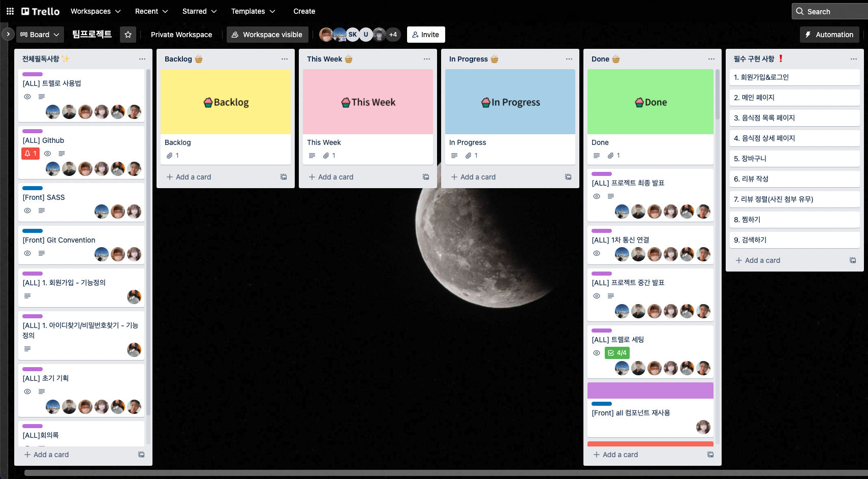Click the Invite button
868x479 pixels.
point(426,34)
